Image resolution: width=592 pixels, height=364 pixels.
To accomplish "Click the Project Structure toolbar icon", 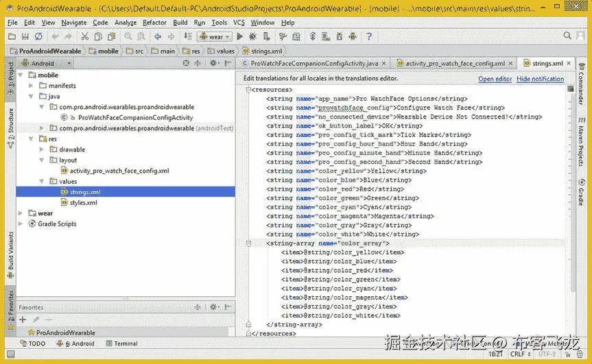I will [296, 36].
